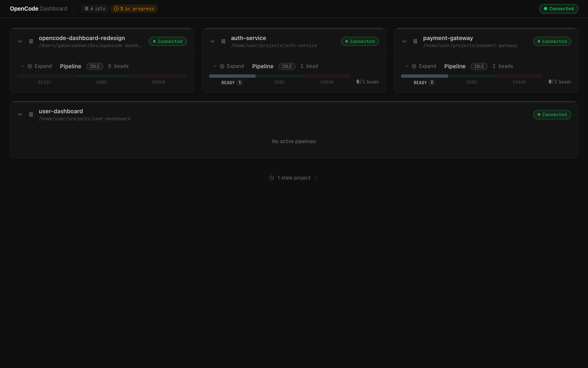Image resolution: width=588 pixels, height=368 pixels.
Task: Open the '1 stale project' link
Action: click(x=294, y=178)
